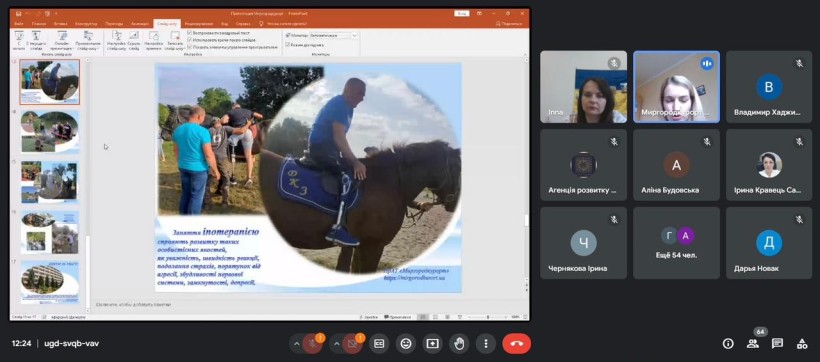Open the three-dot more options menu
The height and width of the screenshot is (362, 820).
point(486,344)
